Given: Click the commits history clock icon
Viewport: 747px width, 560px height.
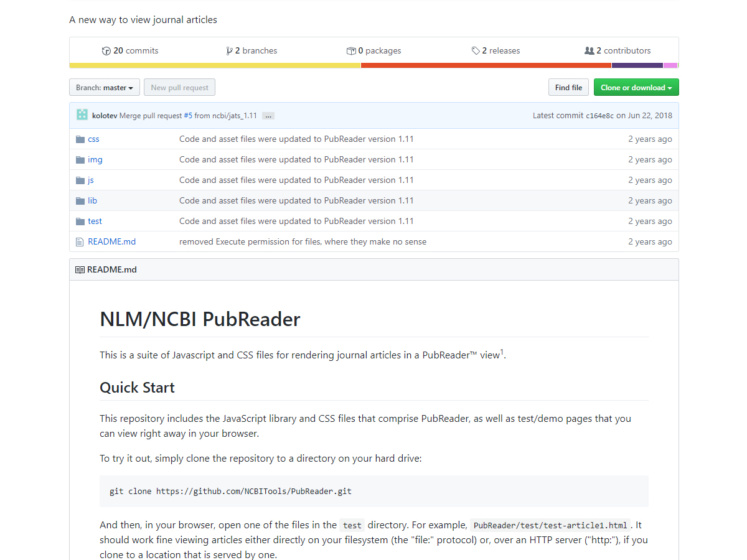Looking at the screenshot, I should (106, 51).
